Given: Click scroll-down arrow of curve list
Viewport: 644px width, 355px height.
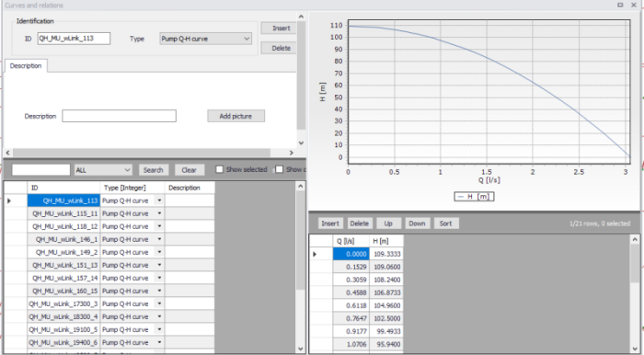Looking at the screenshot, I should pos(301,349).
